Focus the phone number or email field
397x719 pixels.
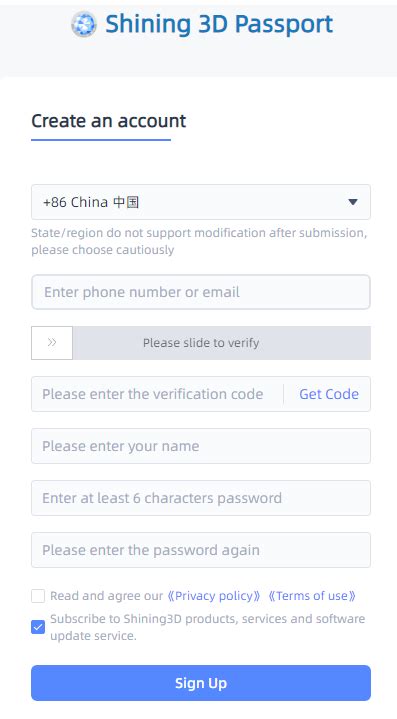(x=201, y=292)
